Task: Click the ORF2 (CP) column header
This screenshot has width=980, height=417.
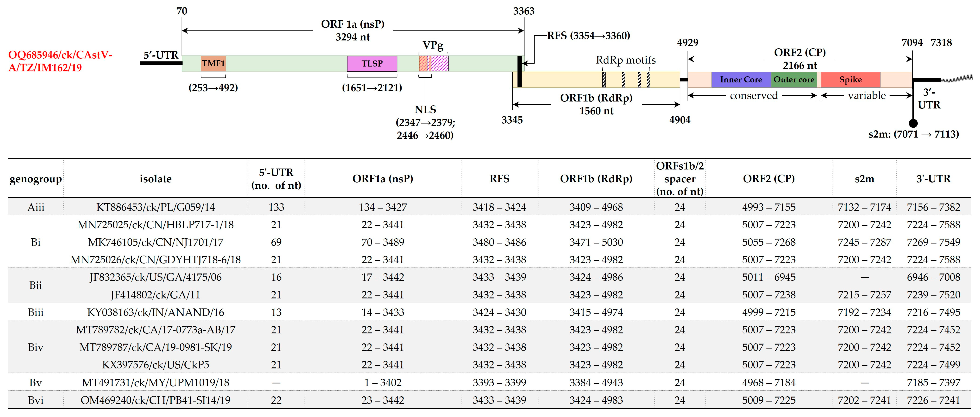Action: coord(769,179)
